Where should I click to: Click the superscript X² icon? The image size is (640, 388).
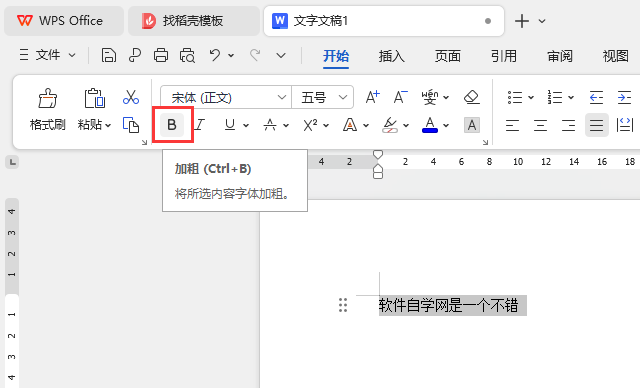click(310, 125)
